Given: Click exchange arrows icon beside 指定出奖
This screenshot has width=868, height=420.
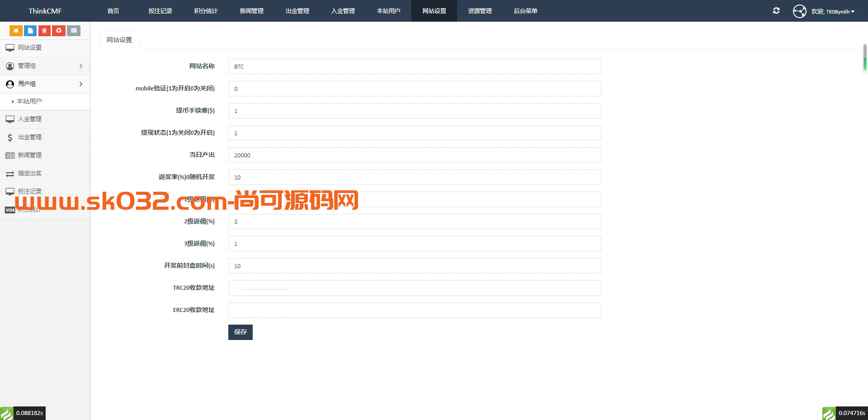Looking at the screenshot, I should point(10,174).
